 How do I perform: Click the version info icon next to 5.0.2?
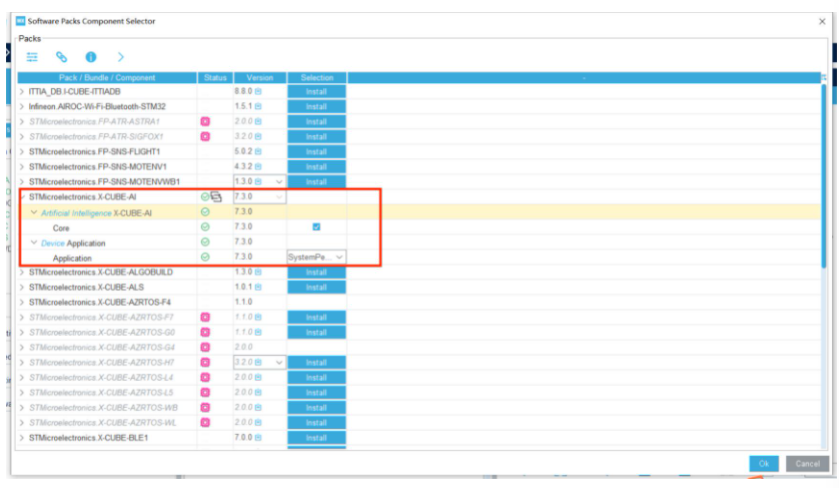tap(258, 151)
